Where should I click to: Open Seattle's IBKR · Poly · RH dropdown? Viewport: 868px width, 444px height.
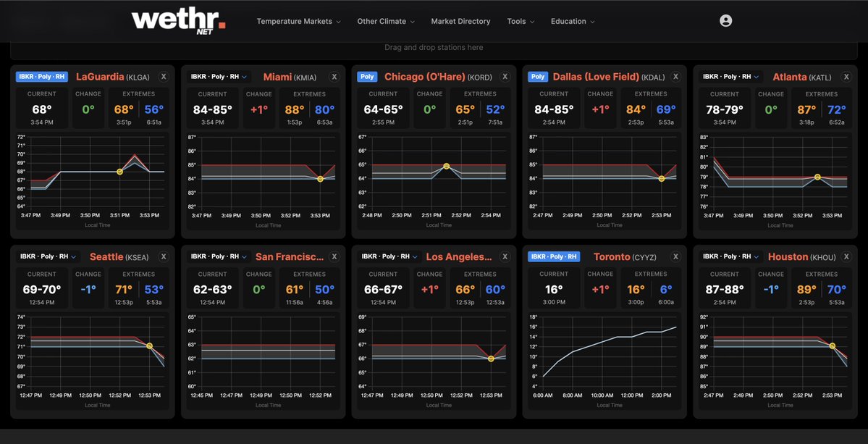(49, 256)
